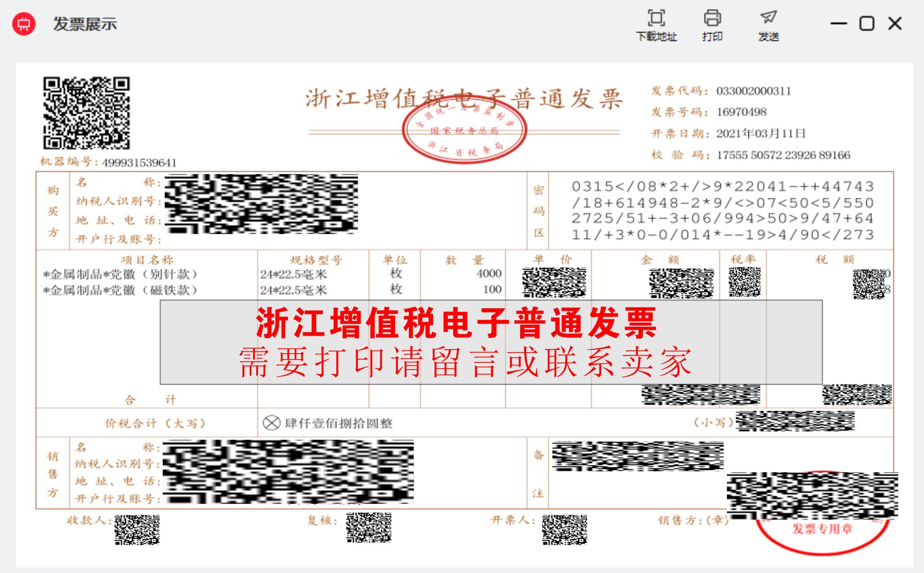Click the 发票展示 window title
The image size is (924, 573).
(85, 24)
